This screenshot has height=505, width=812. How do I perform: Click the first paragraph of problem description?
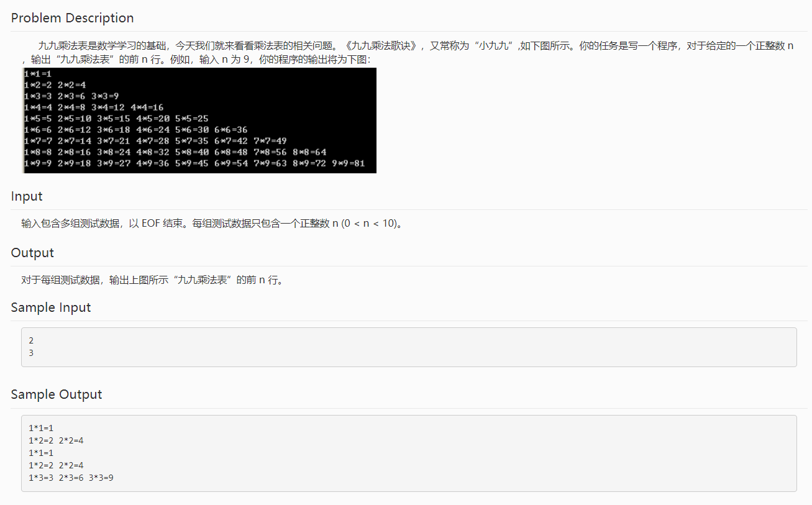click(249, 45)
